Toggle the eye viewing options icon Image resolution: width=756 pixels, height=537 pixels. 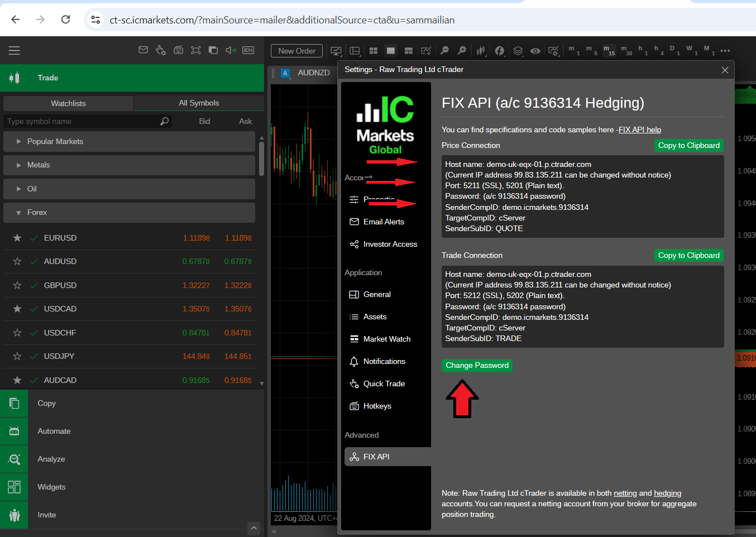[535, 51]
